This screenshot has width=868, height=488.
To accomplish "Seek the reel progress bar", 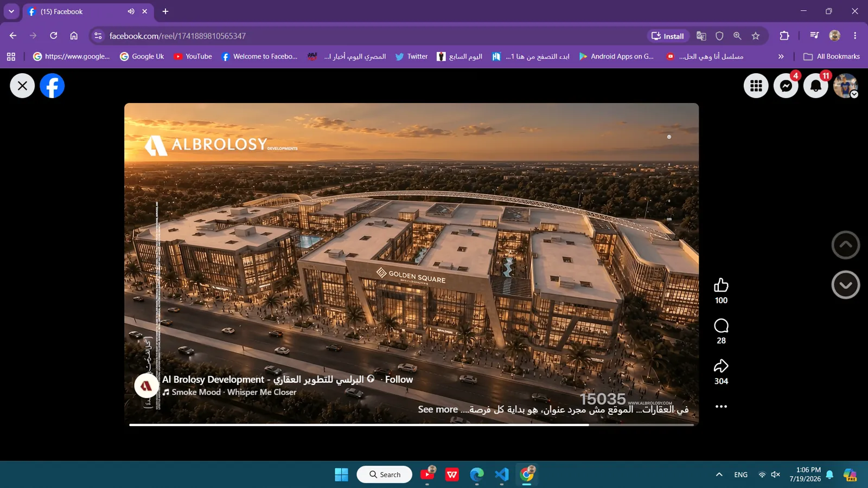I will [x=411, y=425].
